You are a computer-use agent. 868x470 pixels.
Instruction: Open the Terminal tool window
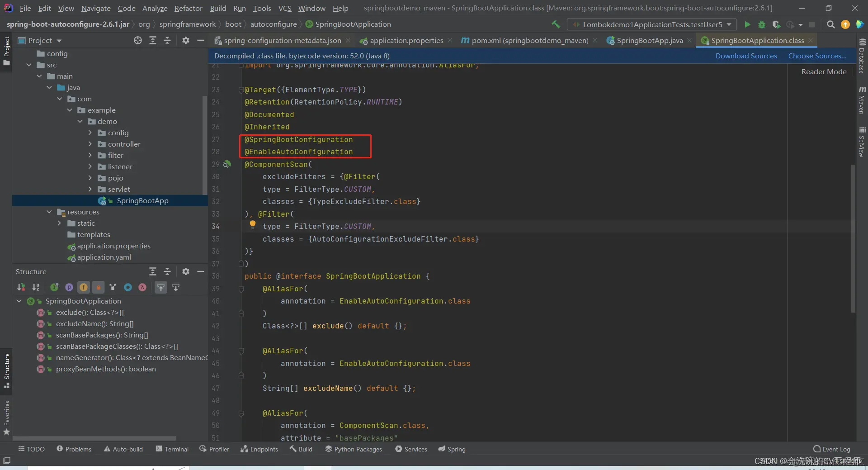(172, 449)
